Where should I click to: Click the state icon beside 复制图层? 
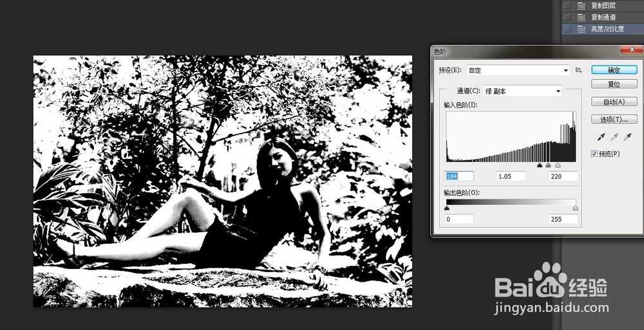point(581,6)
